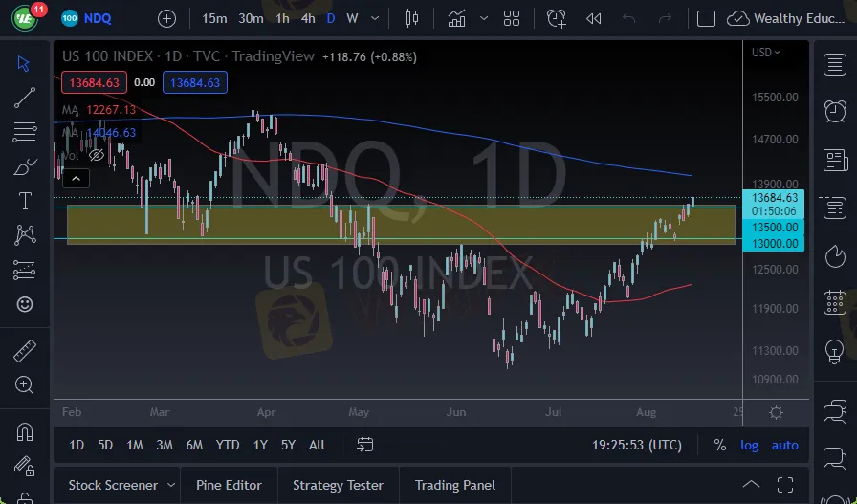Open the chart patterns tool
This screenshot has width=857, height=504.
coord(25,235)
